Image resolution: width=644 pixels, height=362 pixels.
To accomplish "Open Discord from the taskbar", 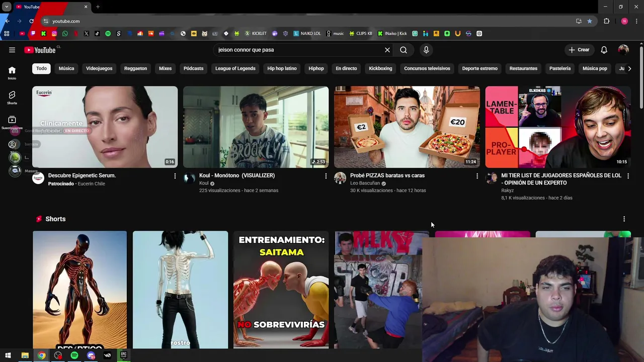I will pos(91,355).
